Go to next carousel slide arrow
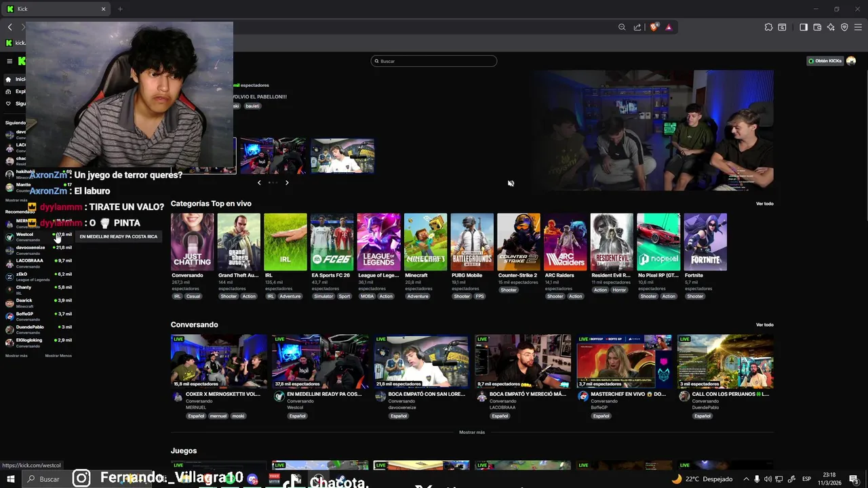The height and width of the screenshot is (488, 868). [x=287, y=182]
